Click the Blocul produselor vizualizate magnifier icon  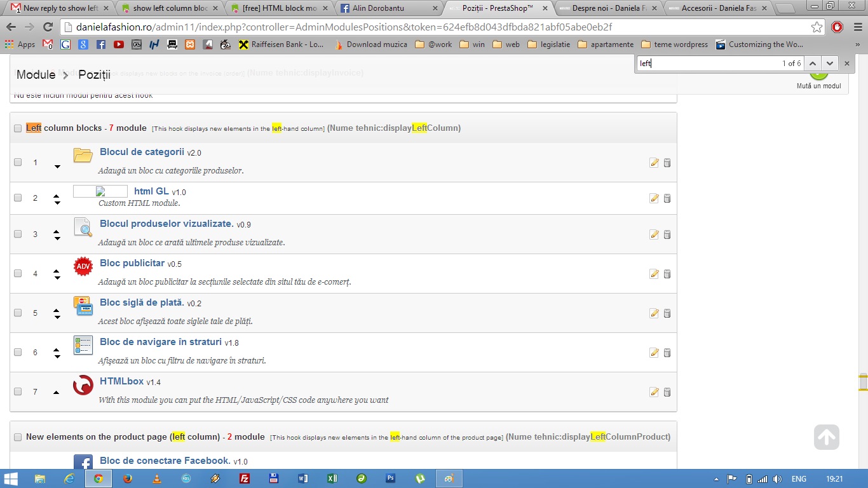pyautogui.click(x=83, y=227)
